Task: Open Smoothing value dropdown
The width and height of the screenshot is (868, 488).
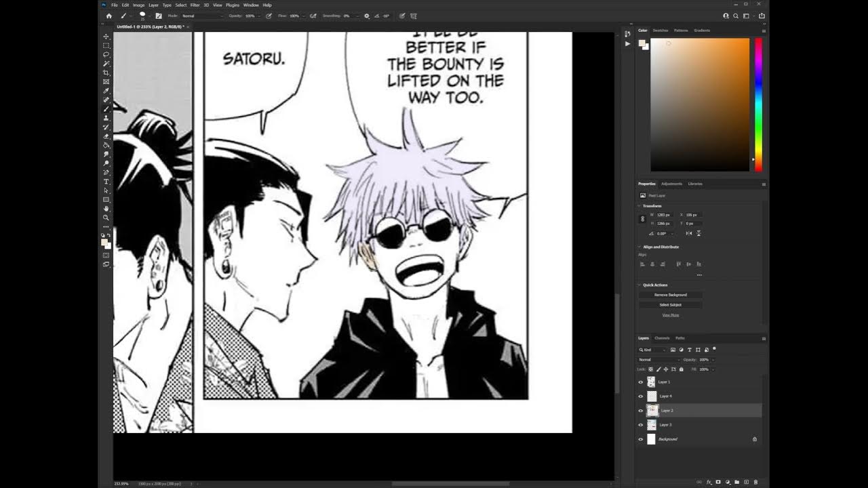Action: tap(356, 16)
